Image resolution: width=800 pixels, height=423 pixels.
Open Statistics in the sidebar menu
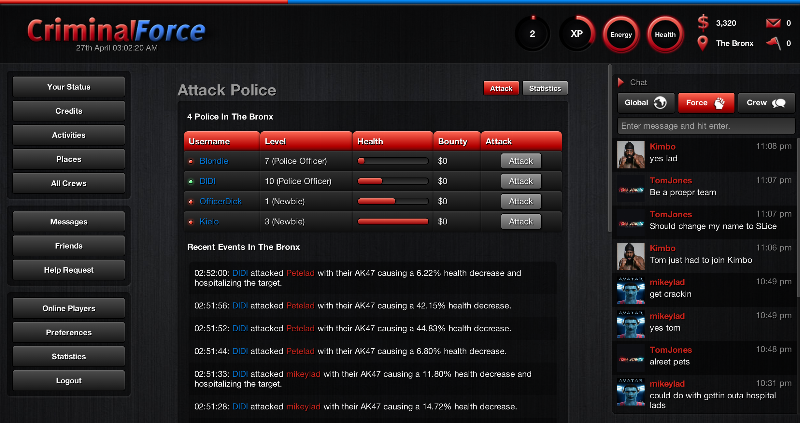click(69, 357)
